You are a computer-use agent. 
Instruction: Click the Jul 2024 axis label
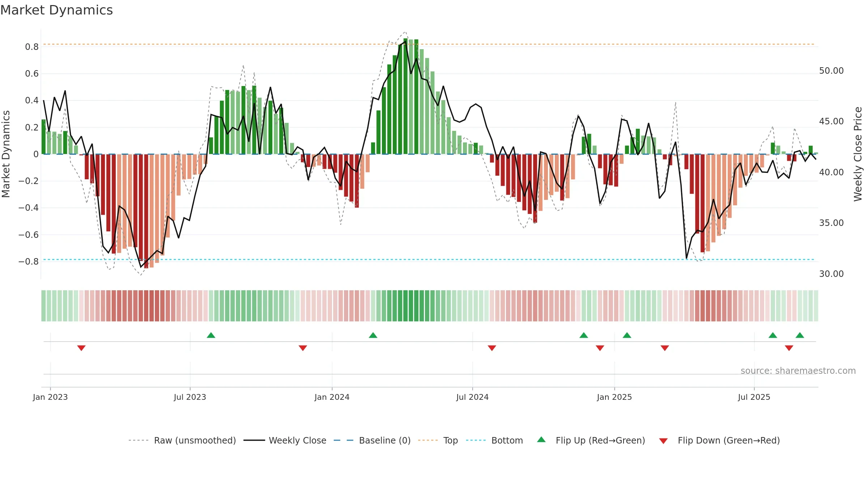[x=472, y=397]
